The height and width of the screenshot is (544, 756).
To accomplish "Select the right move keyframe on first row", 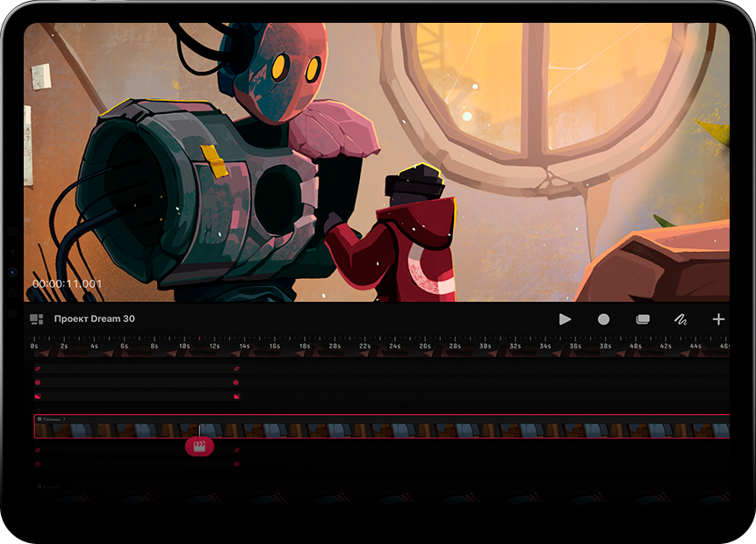I will coord(236,369).
